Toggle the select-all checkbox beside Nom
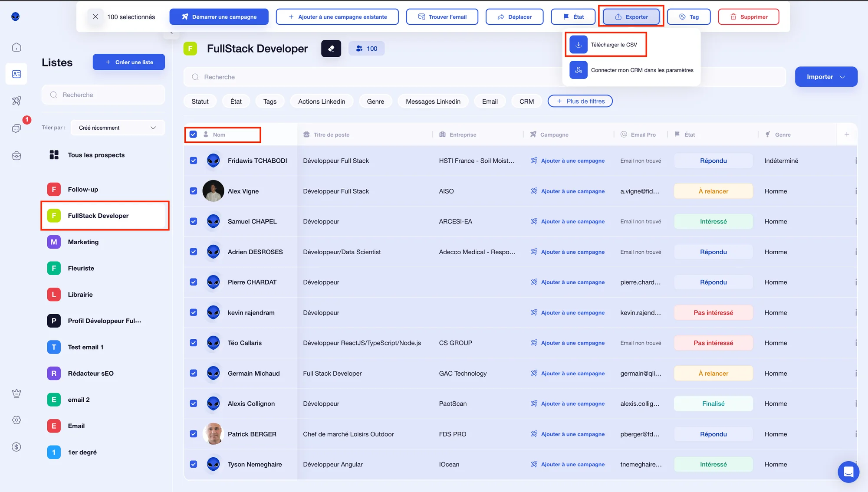Screen dimensions: 868x492 [194, 134]
